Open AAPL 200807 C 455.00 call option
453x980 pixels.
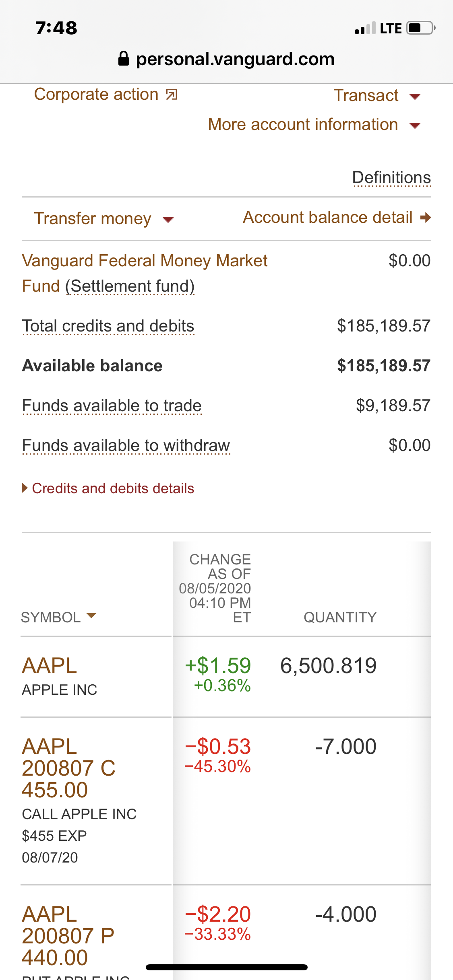click(x=68, y=768)
